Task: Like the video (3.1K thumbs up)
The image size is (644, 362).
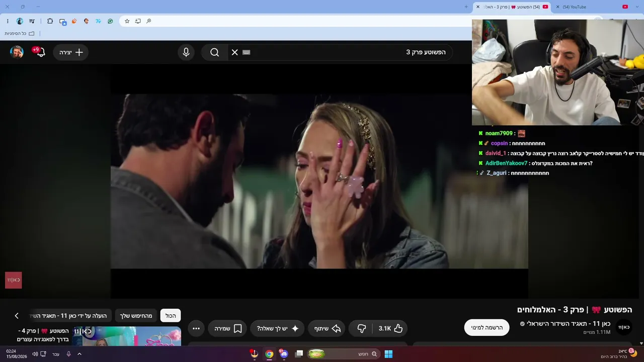Action: click(x=391, y=328)
